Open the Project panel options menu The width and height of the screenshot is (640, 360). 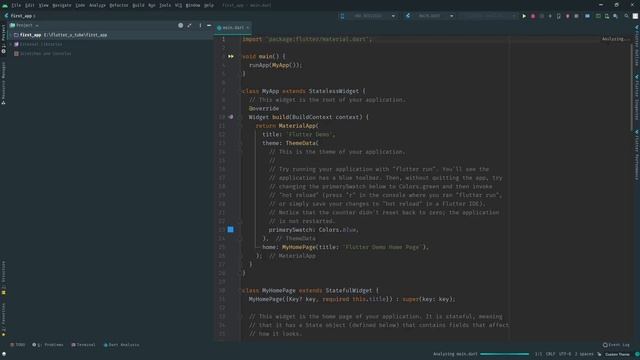(x=200, y=25)
